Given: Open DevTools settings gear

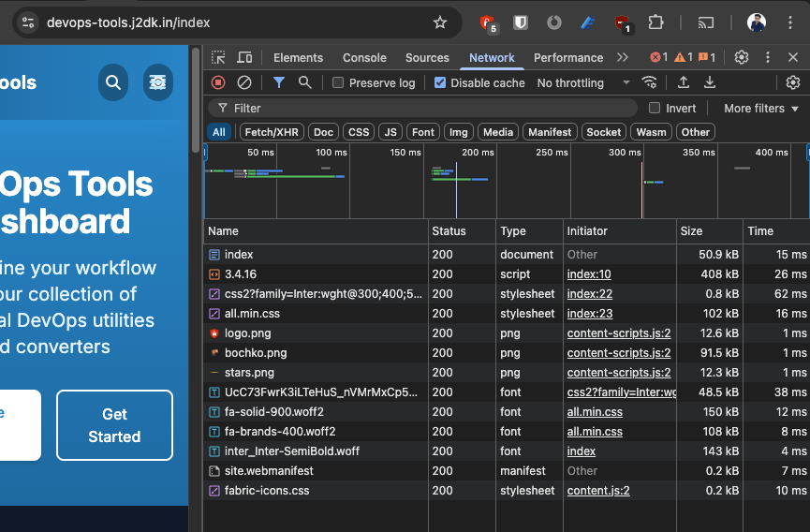Looking at the screenshot, I should pos(742,57).
